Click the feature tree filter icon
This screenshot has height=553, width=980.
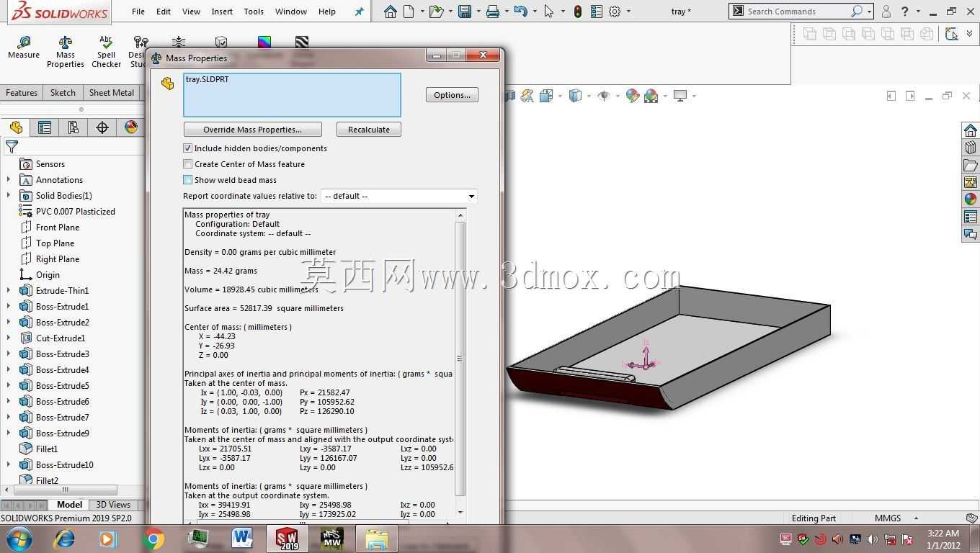[12, 147]
